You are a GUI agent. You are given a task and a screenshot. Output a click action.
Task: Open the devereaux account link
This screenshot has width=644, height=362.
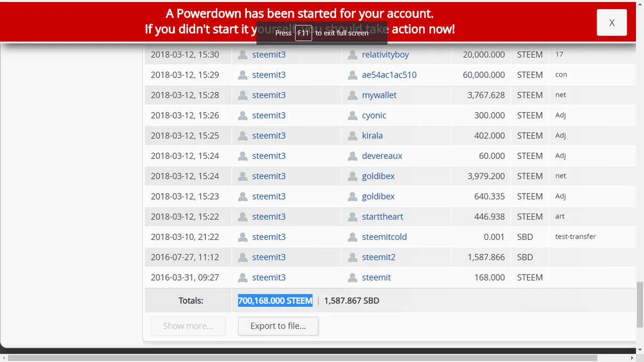click(382, 156)
